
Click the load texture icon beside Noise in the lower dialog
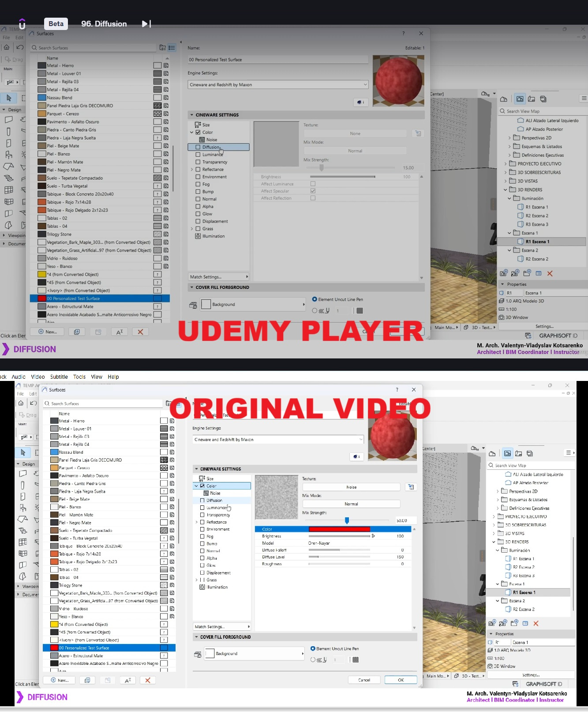(x=411, y=487)
